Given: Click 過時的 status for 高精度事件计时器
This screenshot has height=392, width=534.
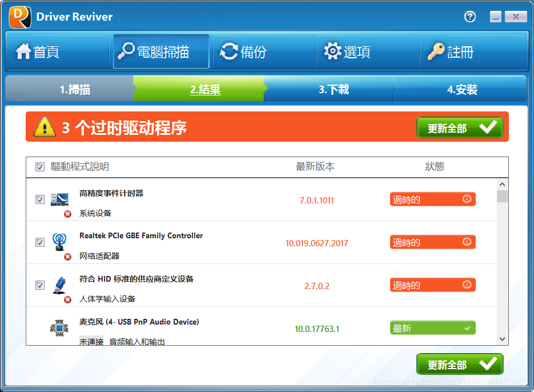Looking at the screenshot, I should click(432, 199).
